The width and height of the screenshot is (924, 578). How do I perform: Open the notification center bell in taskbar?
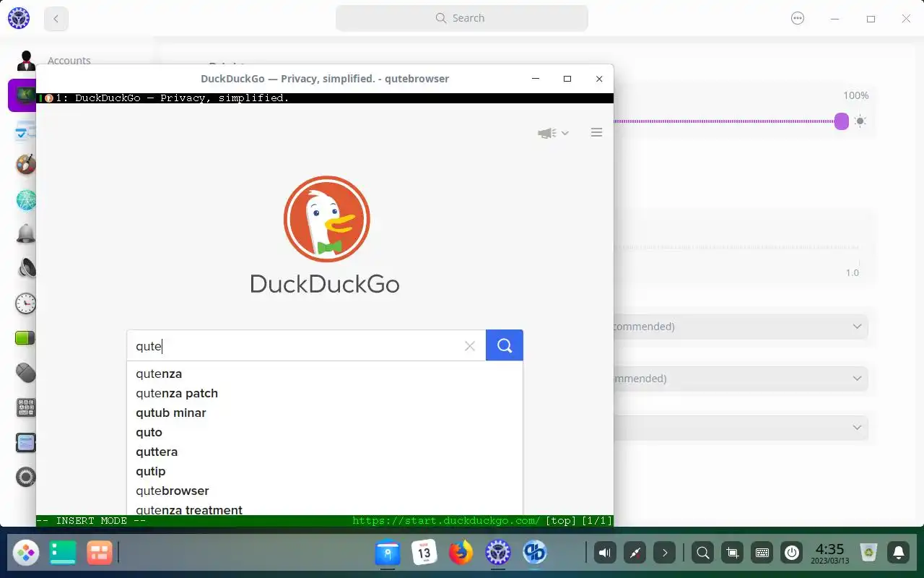[899, 553]
